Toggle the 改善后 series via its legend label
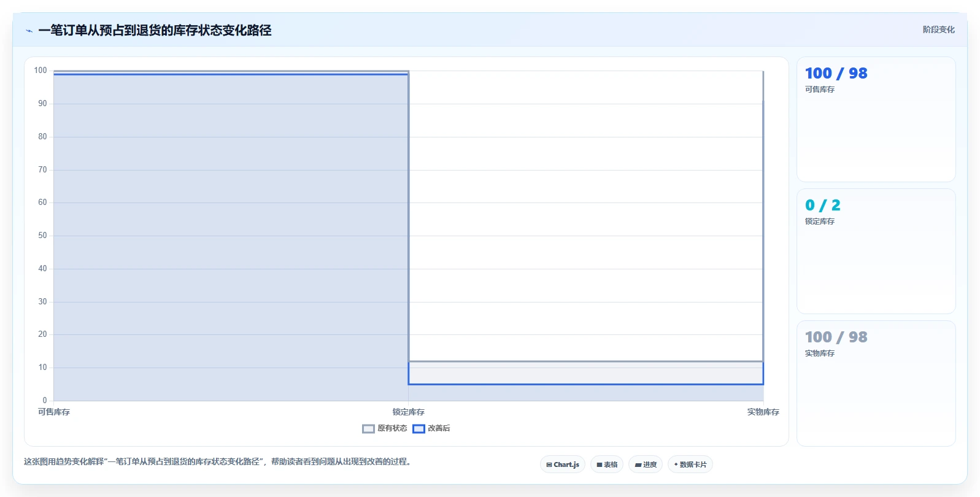This screenshot has height=497, width=980. coord(439,428)
